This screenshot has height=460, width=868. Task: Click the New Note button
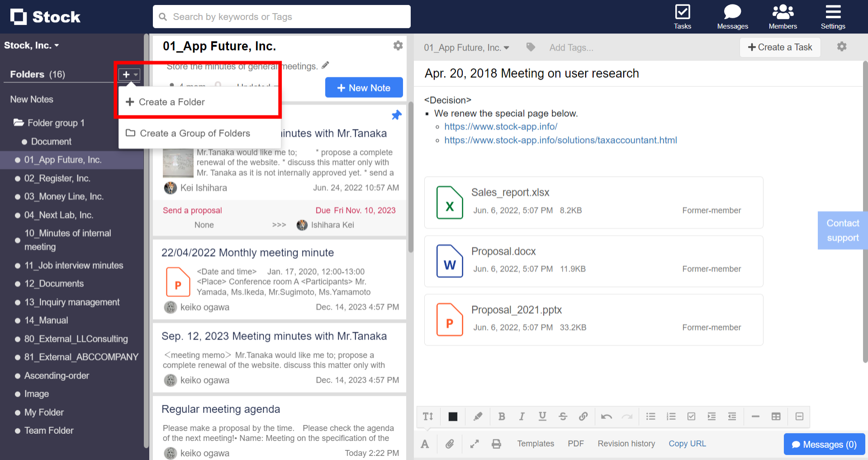pos(364,87)
